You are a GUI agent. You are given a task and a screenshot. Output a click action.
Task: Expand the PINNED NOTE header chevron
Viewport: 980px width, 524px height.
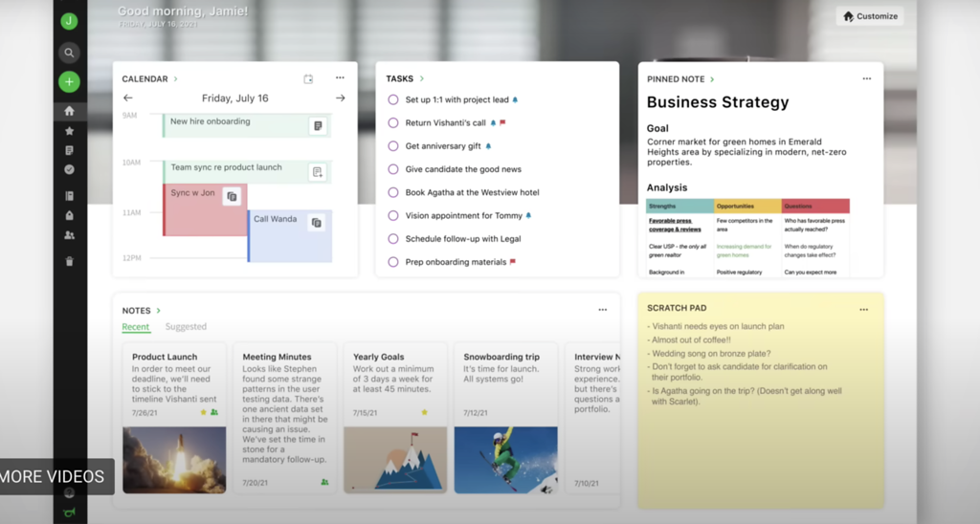point(712,79)
